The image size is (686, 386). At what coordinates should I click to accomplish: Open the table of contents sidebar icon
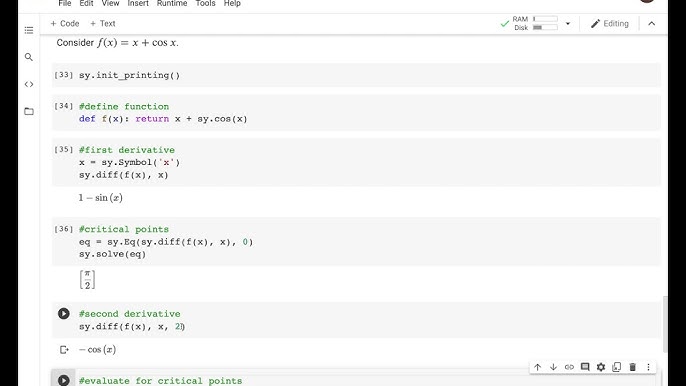(x=29, y=30)
